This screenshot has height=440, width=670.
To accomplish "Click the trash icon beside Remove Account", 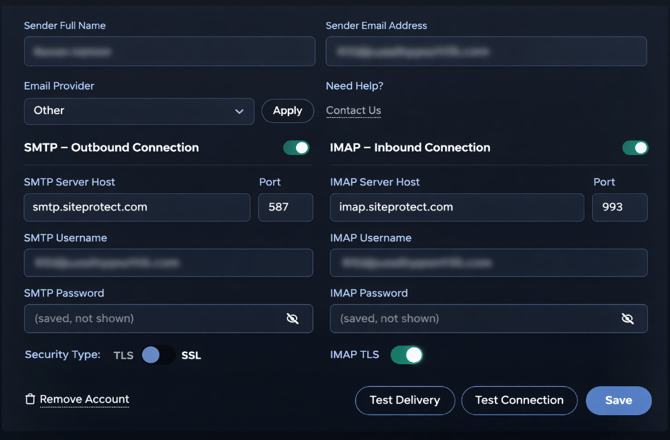I will pos(30,399).
